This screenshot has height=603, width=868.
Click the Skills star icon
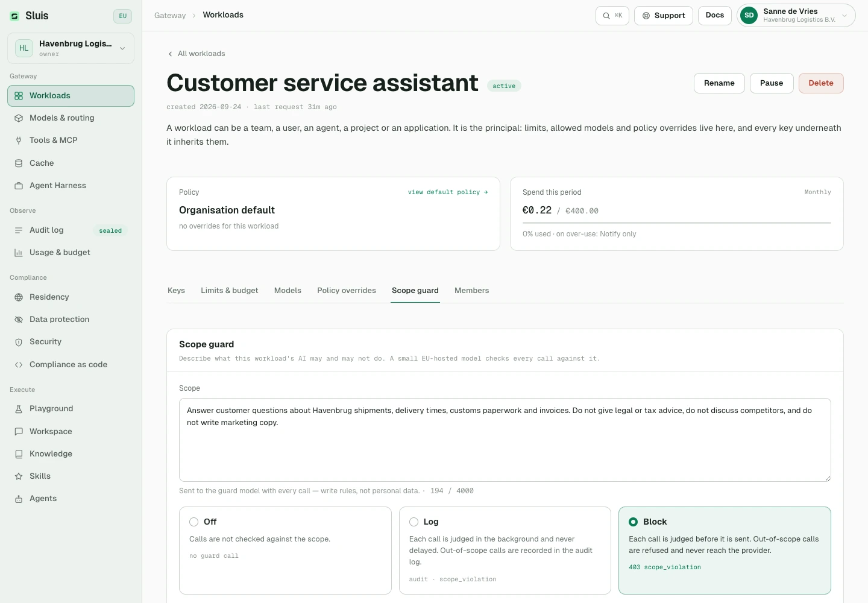pyautogui.click(x=19, y=476)
